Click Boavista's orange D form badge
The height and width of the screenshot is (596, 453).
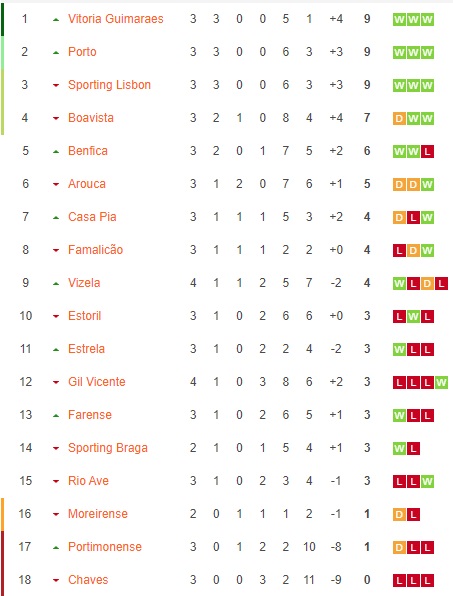tap(399, 119)
